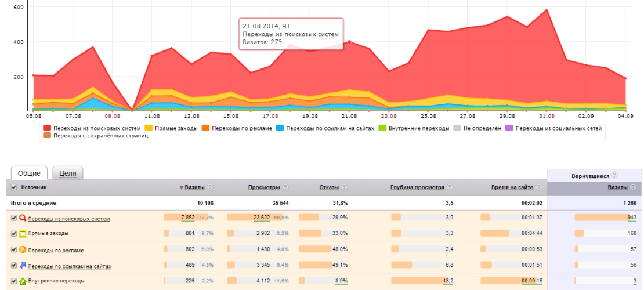644x290 pixels.
Task: Click time on site value 00:09:15
Action: (x=532, y=281)
